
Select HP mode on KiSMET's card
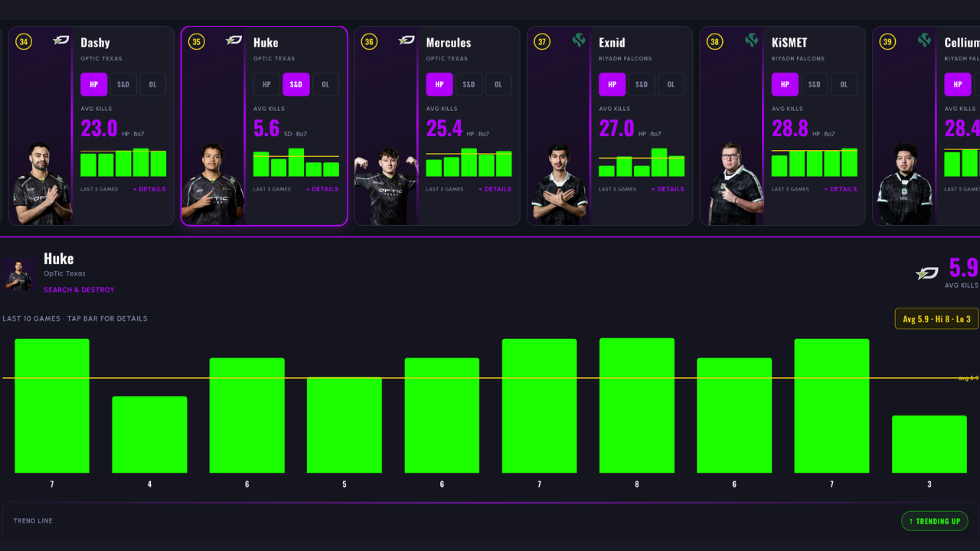[785, 84]
